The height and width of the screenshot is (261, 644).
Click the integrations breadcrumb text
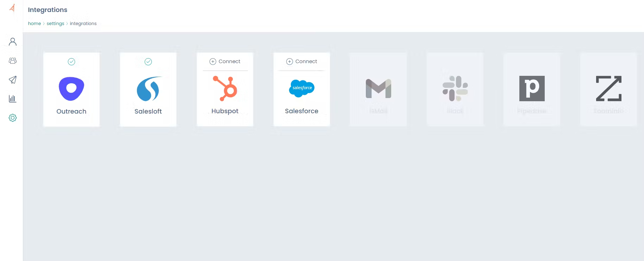click(x=83, y=23)
